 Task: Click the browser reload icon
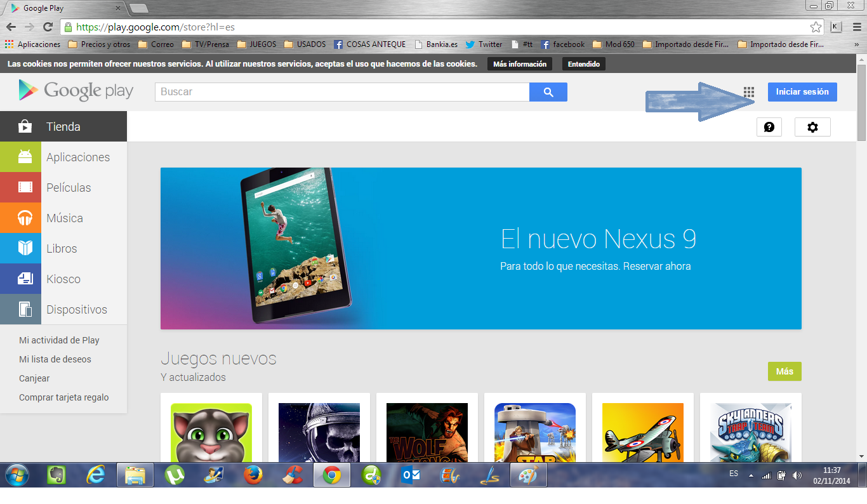48,27
